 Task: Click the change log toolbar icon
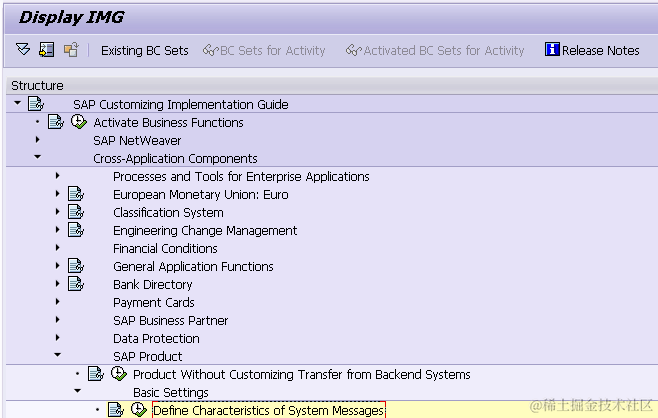point(71,50)
